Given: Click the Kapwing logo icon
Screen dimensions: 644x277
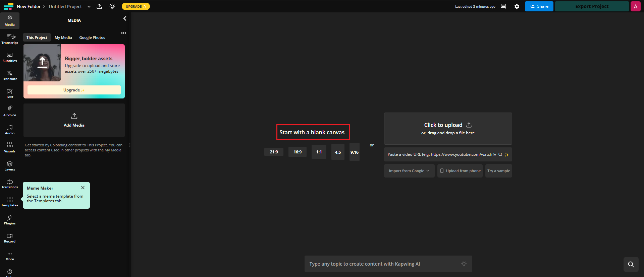Looking at the screenshot, I should [8, 6].
